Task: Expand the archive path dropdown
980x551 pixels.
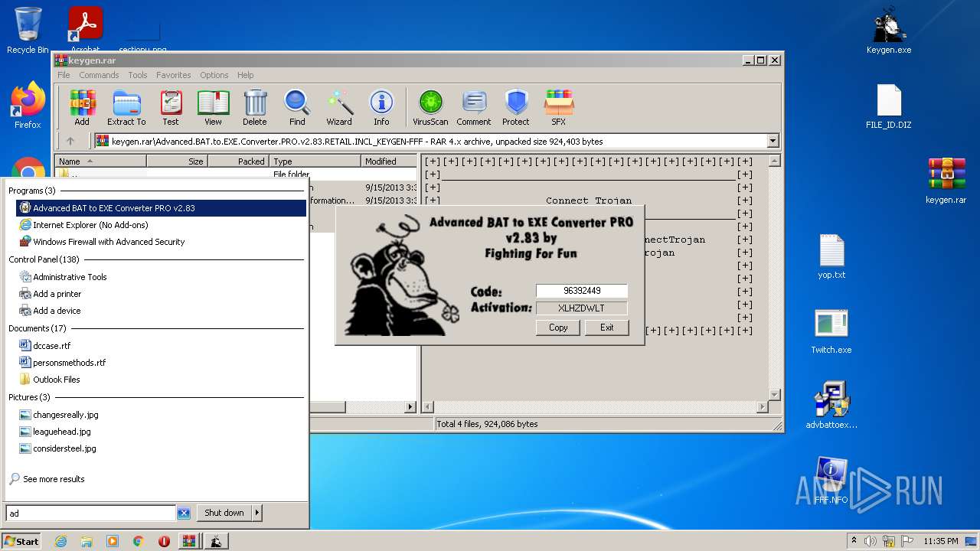Action: coord(773,141)
